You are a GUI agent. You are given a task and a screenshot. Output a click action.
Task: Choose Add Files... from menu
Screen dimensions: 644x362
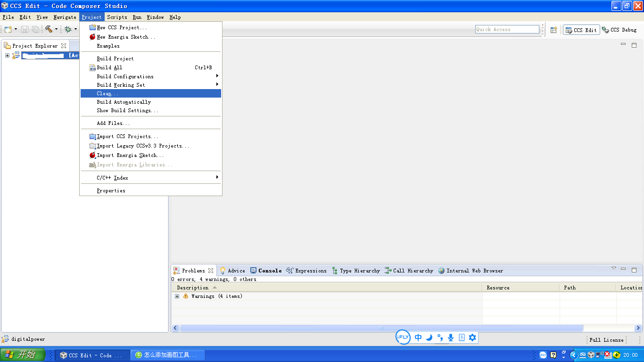click(151, 123)
